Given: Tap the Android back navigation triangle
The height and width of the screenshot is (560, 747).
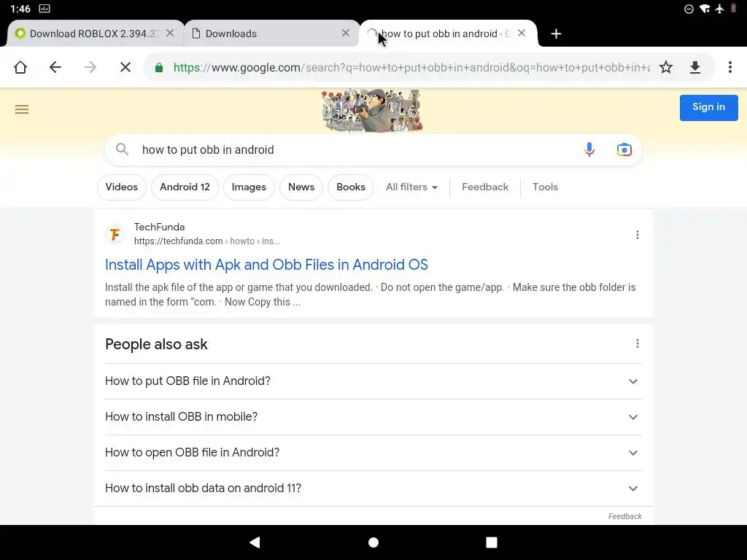Looking at the screenshot, I should point(255,542).
